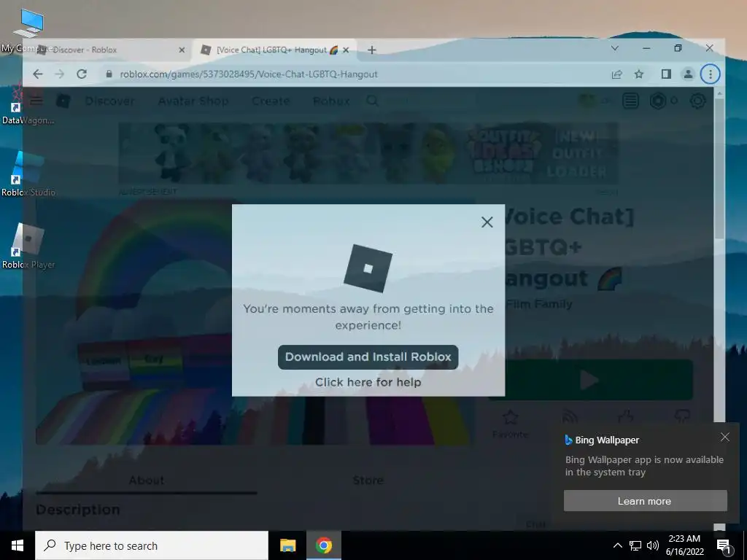Select the DataWagon desktop shortcut
The width and height of the screenshot is (747, 560).
point(27,105)
